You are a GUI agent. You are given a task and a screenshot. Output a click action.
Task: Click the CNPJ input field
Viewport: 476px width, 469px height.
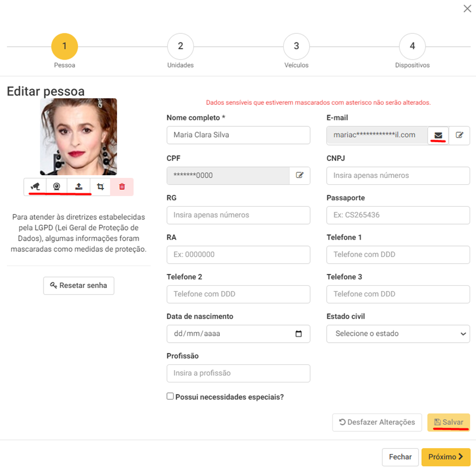[398, 176]
